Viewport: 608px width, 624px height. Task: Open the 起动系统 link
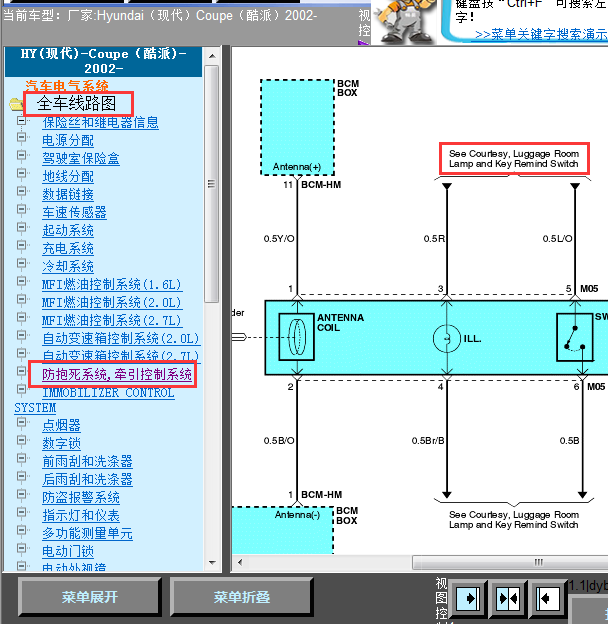click(x=68, y=230)
